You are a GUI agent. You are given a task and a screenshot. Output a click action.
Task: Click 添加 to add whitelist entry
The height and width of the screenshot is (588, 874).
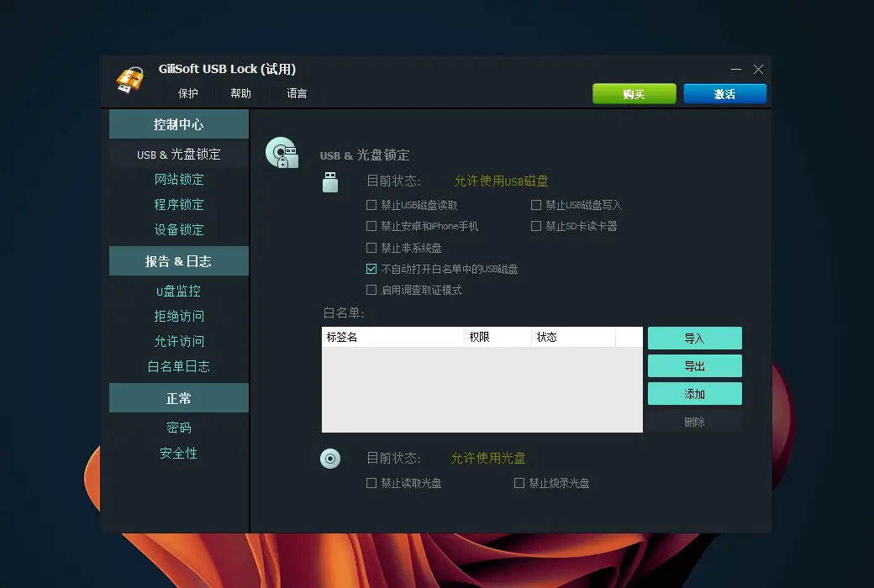[x=694, y=394]
